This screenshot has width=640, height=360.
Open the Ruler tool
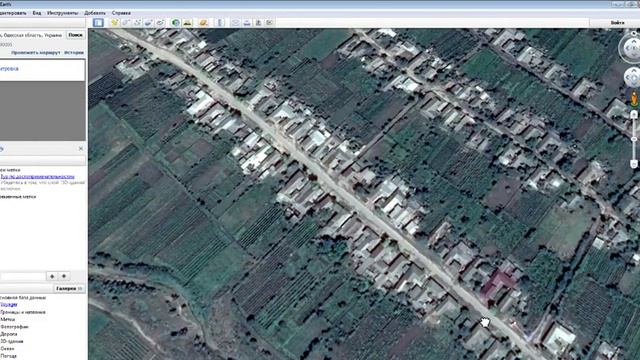[x=220, y=23]
